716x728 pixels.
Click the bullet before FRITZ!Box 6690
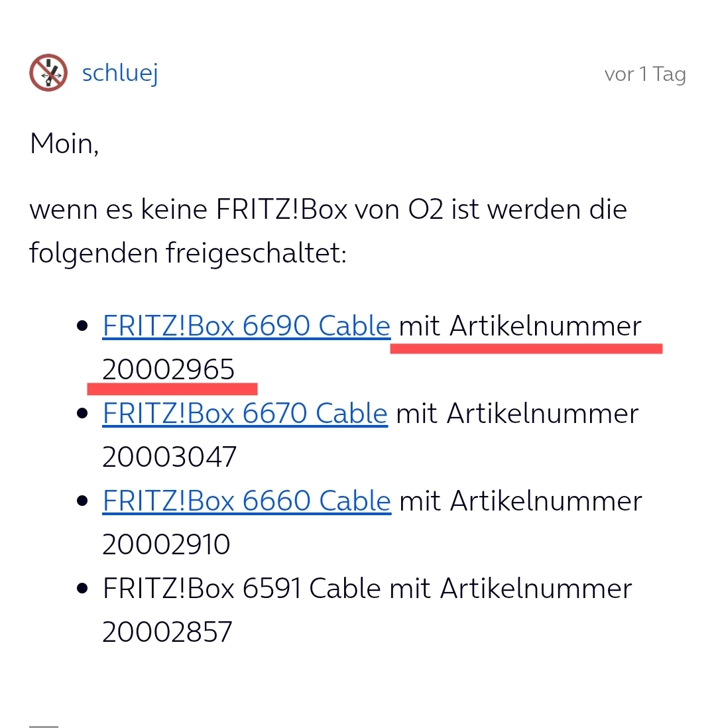pyautogui.click(x=83, y=326)
